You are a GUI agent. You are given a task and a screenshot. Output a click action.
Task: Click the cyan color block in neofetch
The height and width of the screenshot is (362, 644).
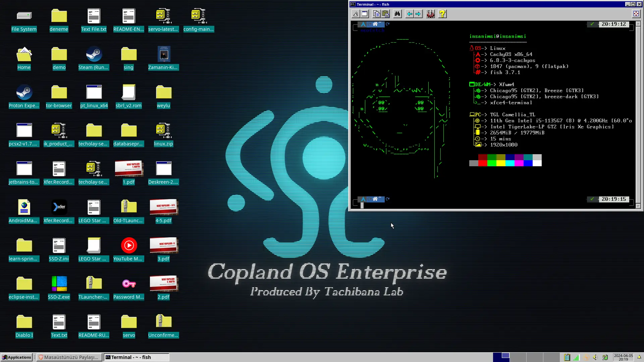(510, 163)
